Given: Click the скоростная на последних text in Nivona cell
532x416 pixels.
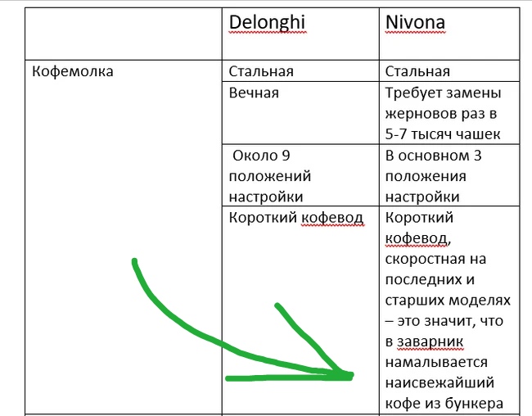Looking at the screenshot, I should (x=435, y=269).
